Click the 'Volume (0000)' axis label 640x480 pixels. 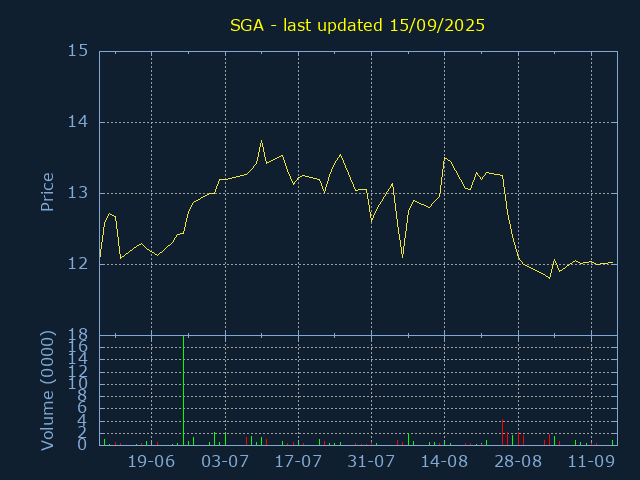click(47, 391)
